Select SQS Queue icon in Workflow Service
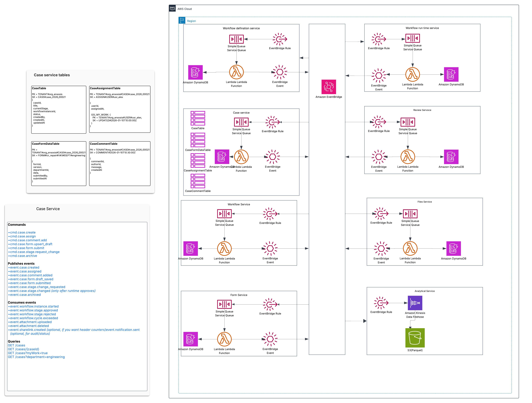The height and width of the screenshot is (403, 532). coord(224,214)
